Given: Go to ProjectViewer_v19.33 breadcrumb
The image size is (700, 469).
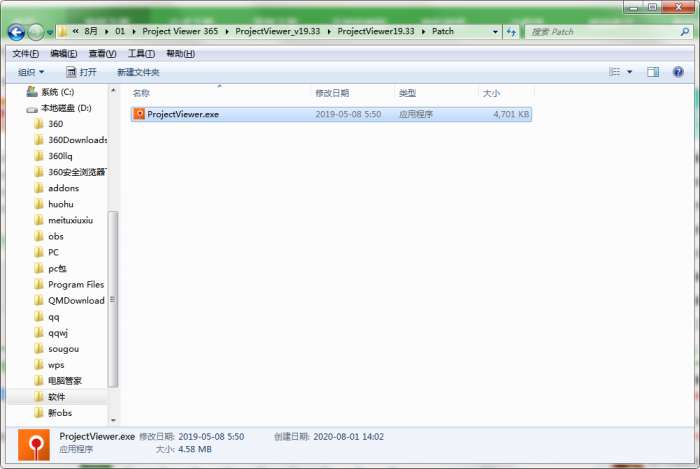Looking at the screenshot, I should tap(278, 31).
